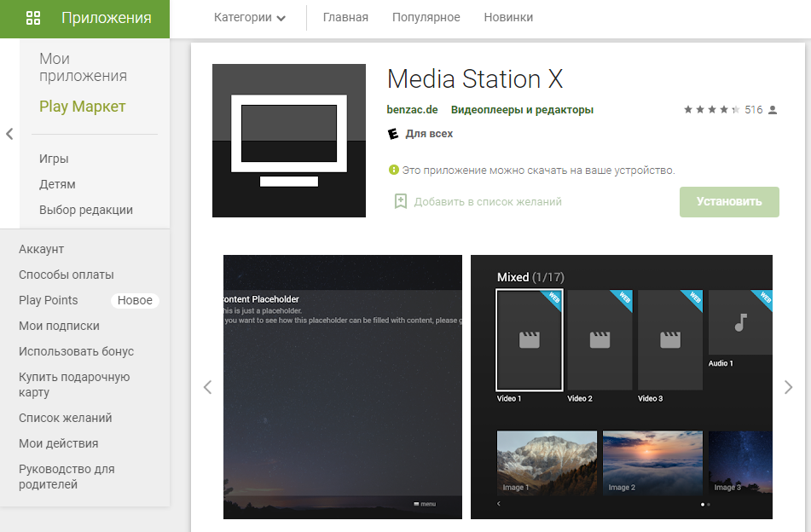The width and height of the screenshot is (811, 532).
Task: Collapse the left sidebar with arrow
Action: coord(9,134)
